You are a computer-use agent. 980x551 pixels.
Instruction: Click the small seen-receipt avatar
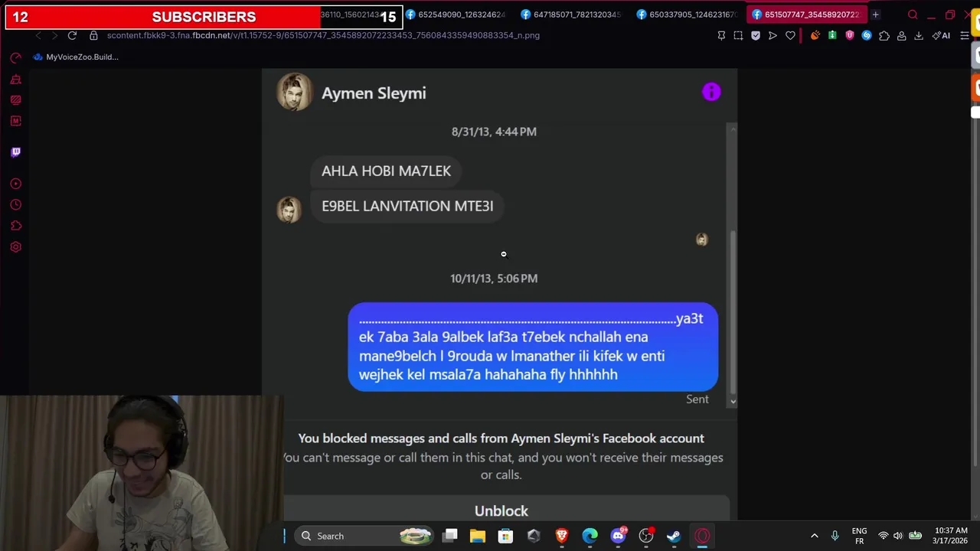click(701, 240)
